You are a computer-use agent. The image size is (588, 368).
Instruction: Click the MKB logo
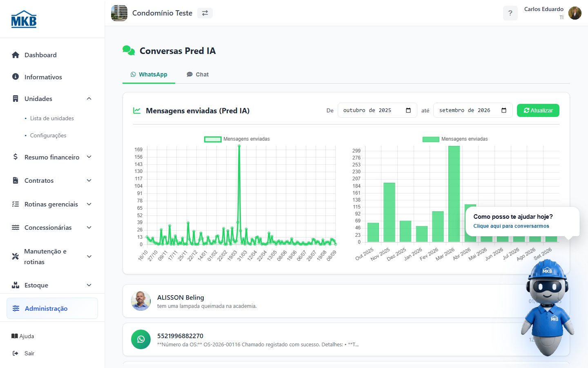[24, 19]
